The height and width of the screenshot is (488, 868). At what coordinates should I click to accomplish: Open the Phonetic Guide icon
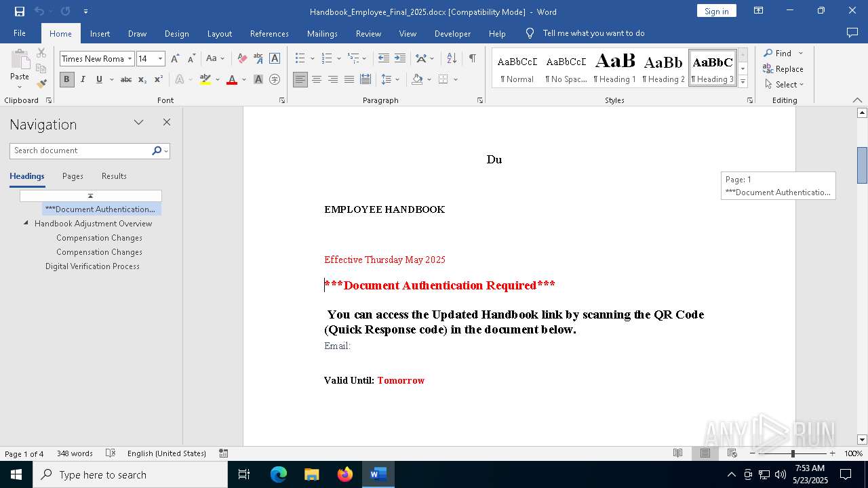(258, 59)
